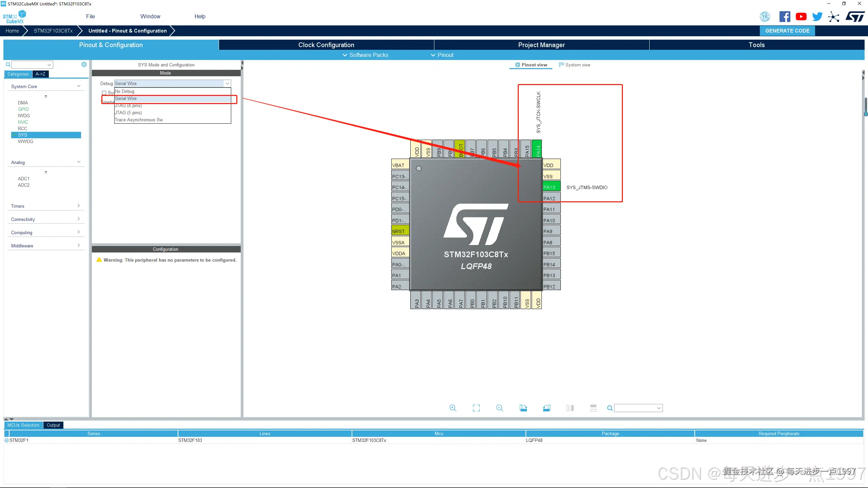Screen dimensions: 868x488
Task: Open the ST YouTube channel icon
Action: coord(801,17)
